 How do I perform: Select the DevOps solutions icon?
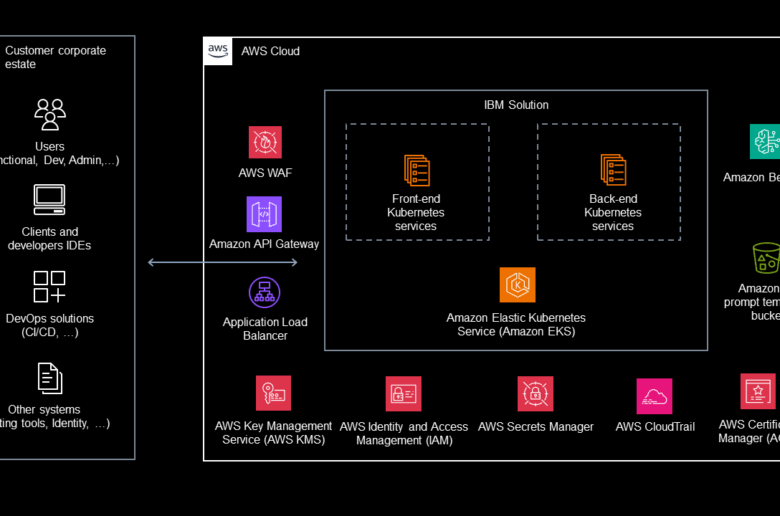(x=49, y=287)
